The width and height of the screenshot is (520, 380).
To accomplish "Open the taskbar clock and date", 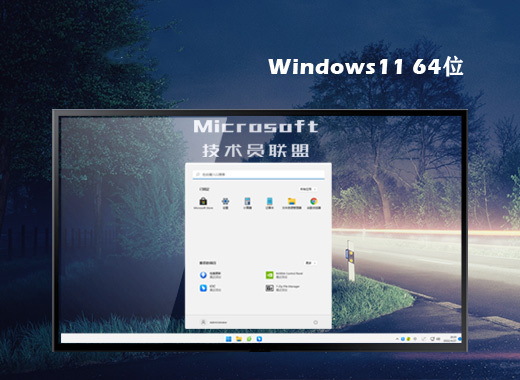I will point(450,339).
